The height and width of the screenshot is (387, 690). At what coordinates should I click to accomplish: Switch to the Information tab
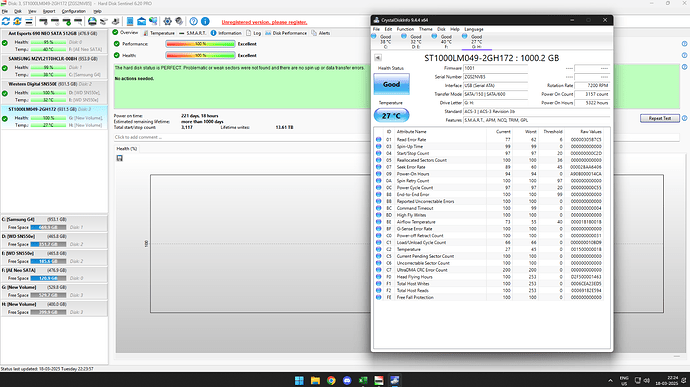click(226, 33)
